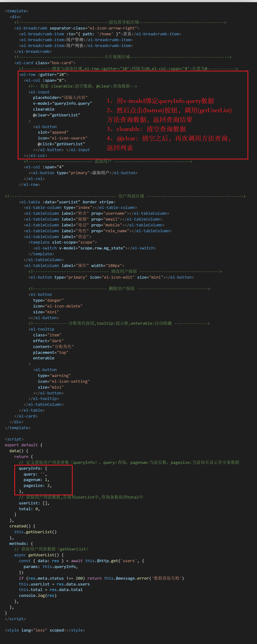Click the async getUserList() line

point(39,555)
